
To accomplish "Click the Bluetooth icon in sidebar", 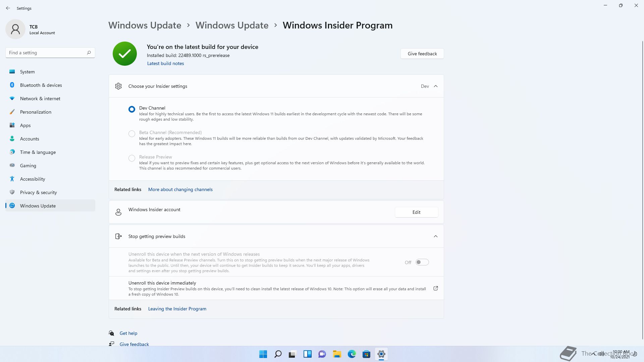I will click(12, 85).
